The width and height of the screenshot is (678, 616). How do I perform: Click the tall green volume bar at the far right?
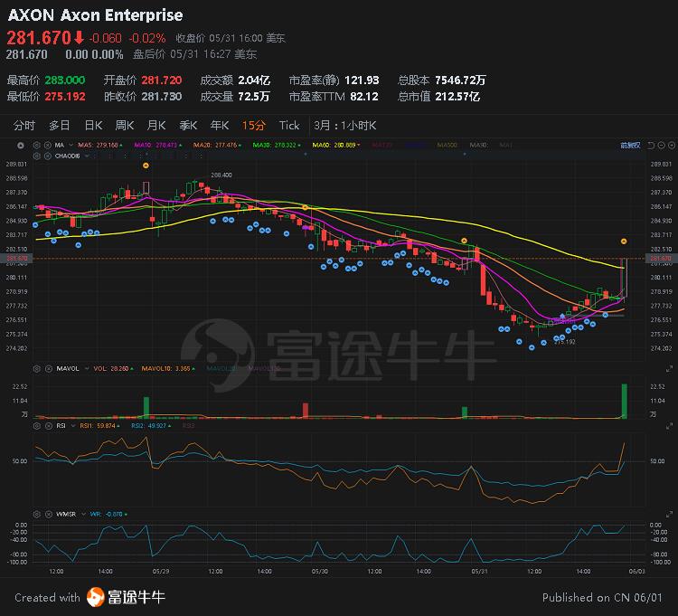click(624, 401)
